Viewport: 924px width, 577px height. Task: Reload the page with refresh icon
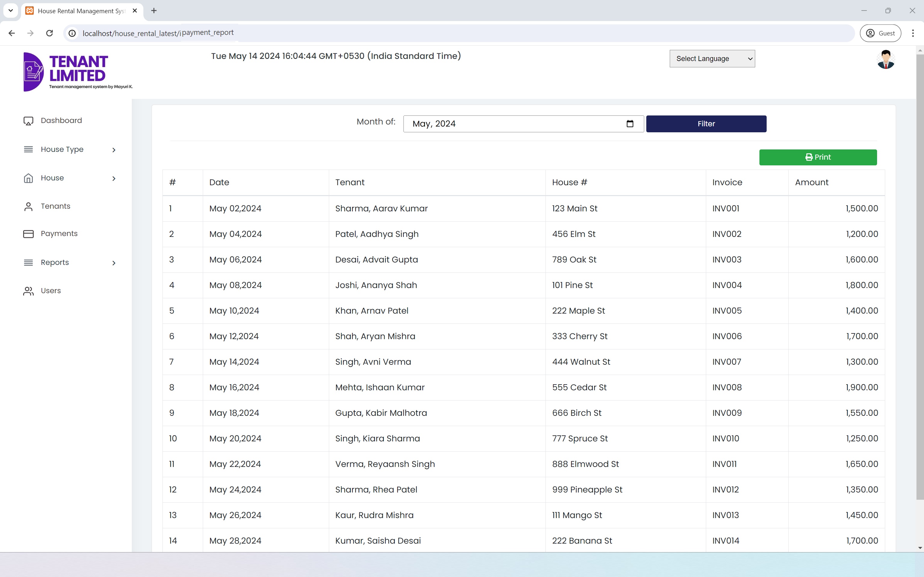click(x=49, y=33)
